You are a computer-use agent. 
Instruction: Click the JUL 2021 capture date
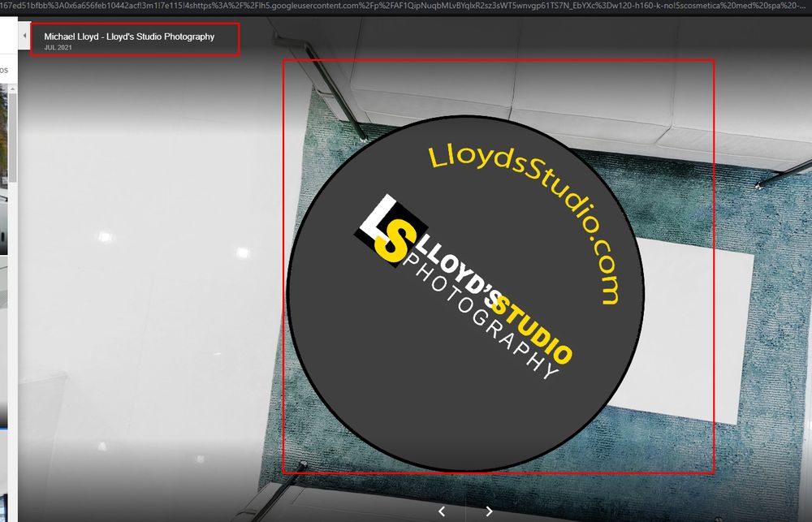click(58, 48)
